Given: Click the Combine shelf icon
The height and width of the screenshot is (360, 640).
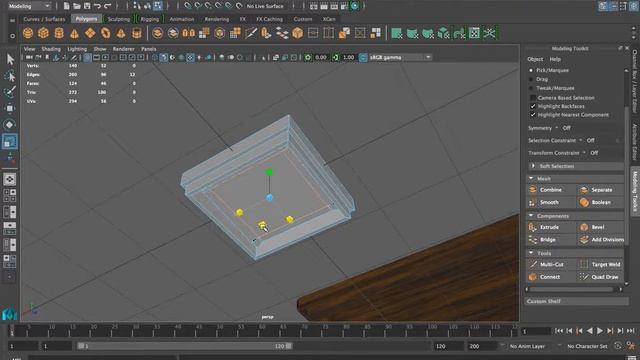Looking at the screenshot, I should (158, 33).
